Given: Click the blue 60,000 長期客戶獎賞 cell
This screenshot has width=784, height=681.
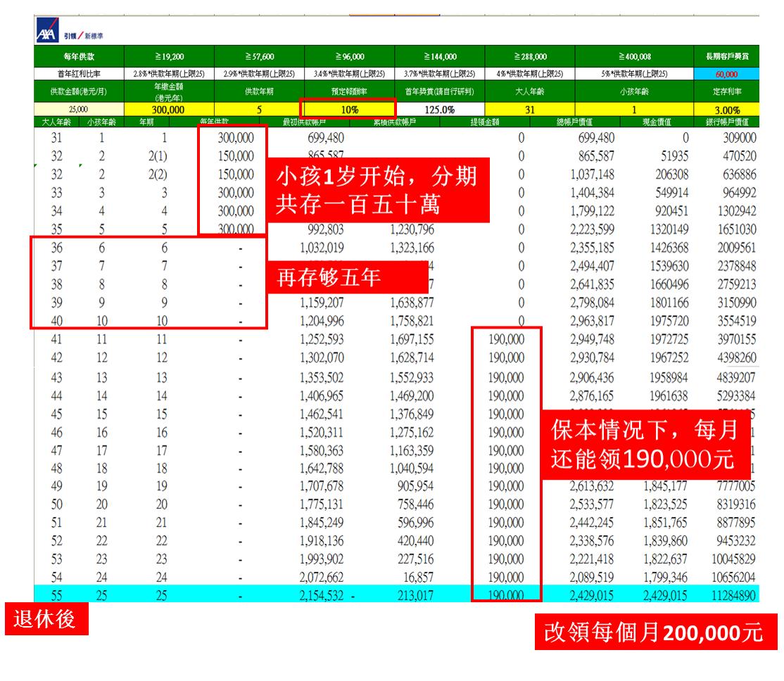Looking at the screenshot, I should tap(727, 74).
